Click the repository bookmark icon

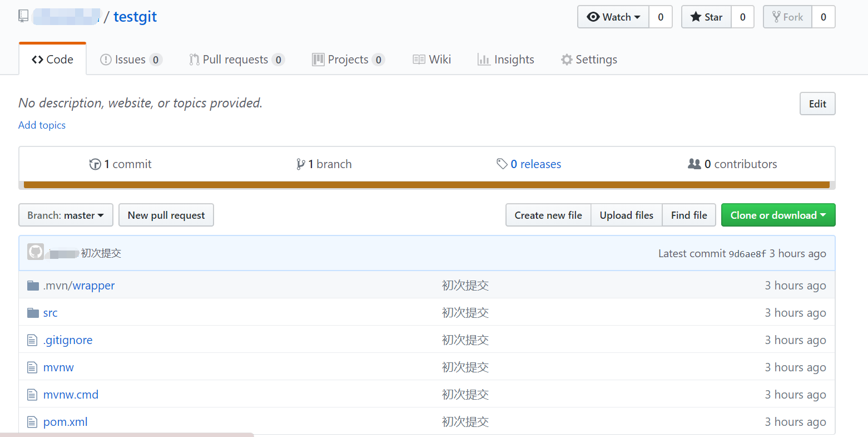coord(23,16)
